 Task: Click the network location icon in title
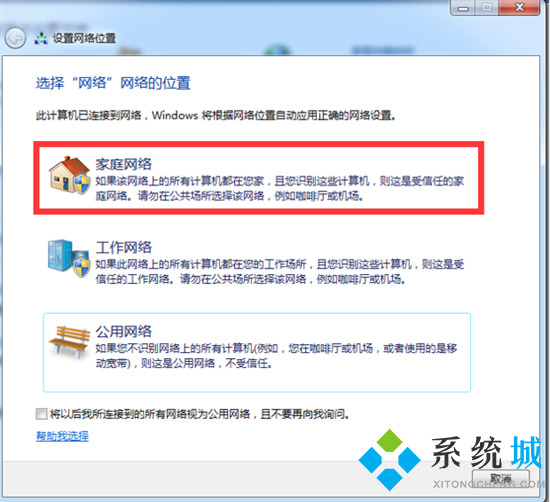41,39
